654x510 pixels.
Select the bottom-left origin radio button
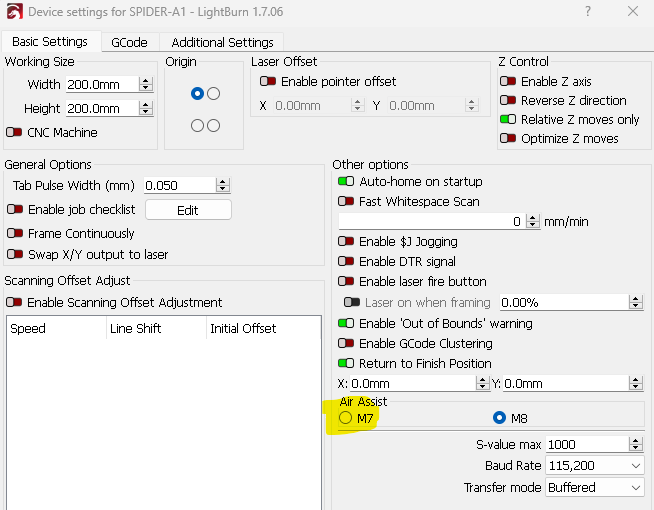coord(197,126)
